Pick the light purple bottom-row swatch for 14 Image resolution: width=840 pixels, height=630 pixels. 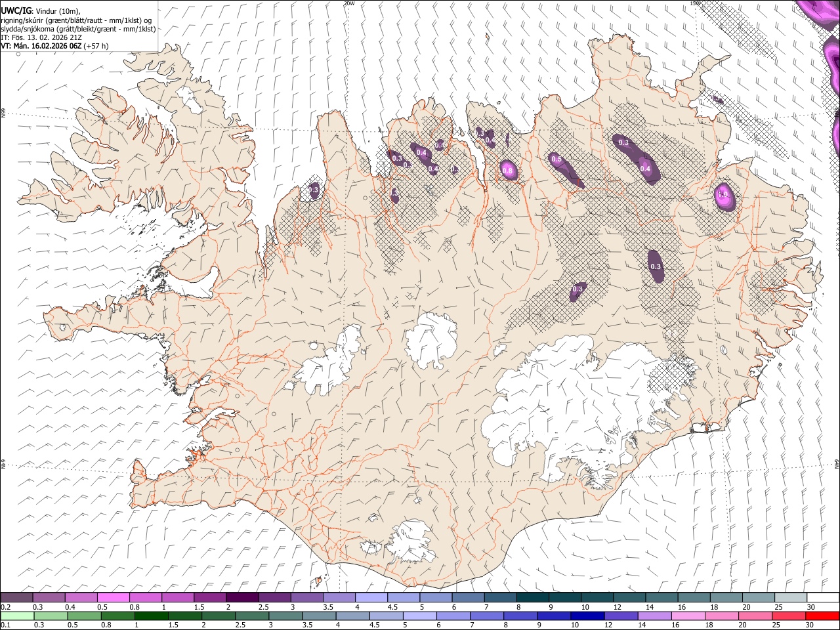click(654, 616)
